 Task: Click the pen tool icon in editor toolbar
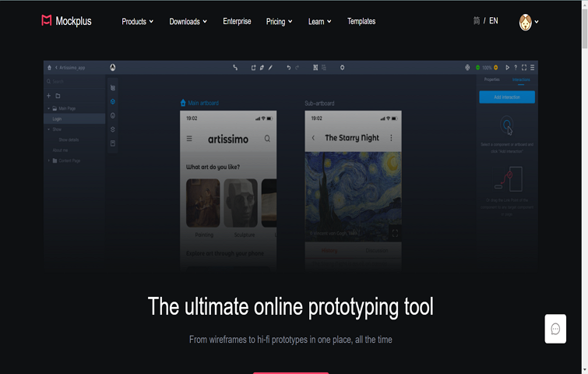click(x=262, y=68)
